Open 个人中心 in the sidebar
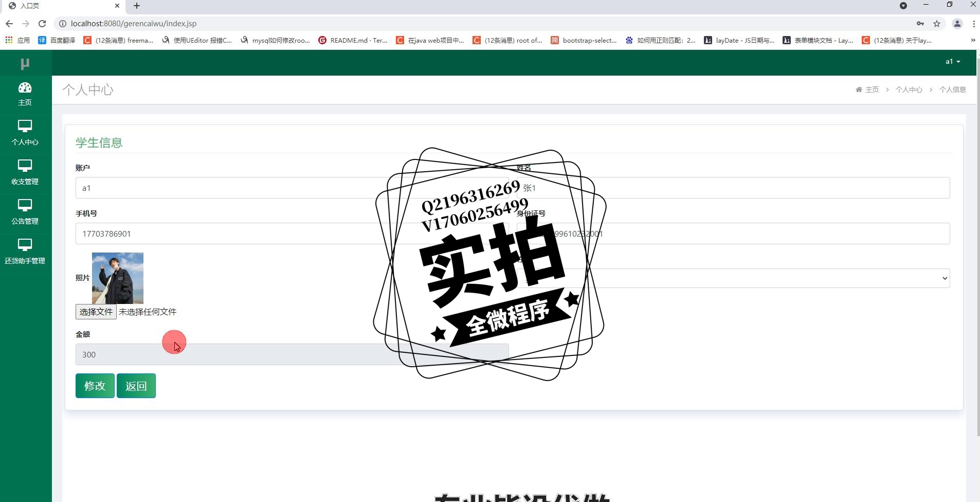This screenshot has width=980, height=502. (25, 134)
